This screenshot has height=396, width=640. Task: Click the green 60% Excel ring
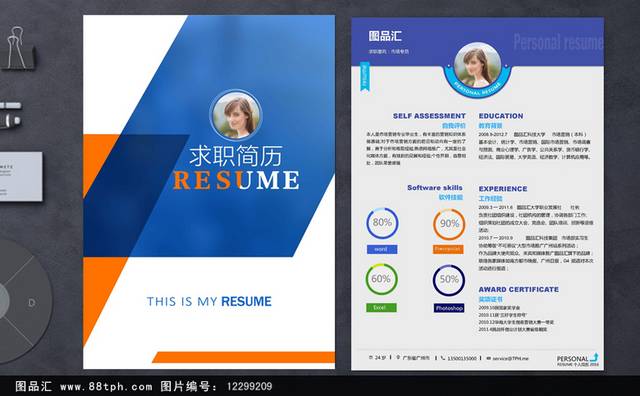[x=381, y=279]
